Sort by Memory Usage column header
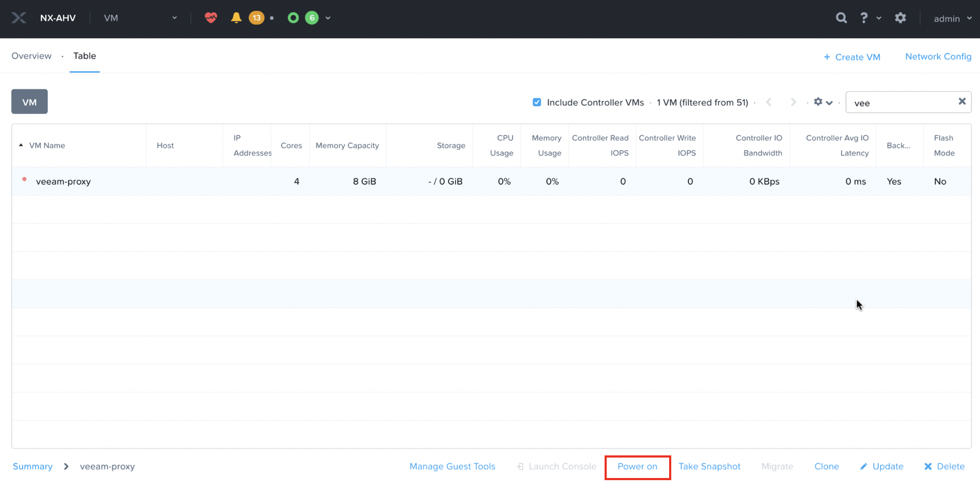 tap(546, 145)
